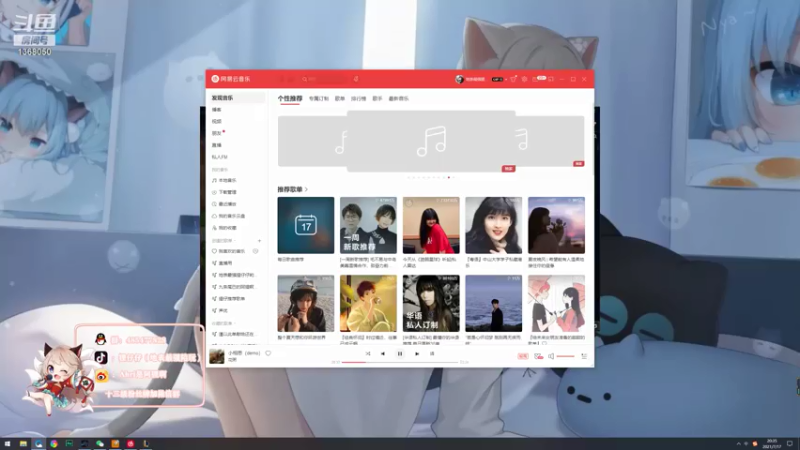Mute the volume speaker icon
The width and height of the screenshot is (800, 450).
pyautogui.click(x=551, y=356)
